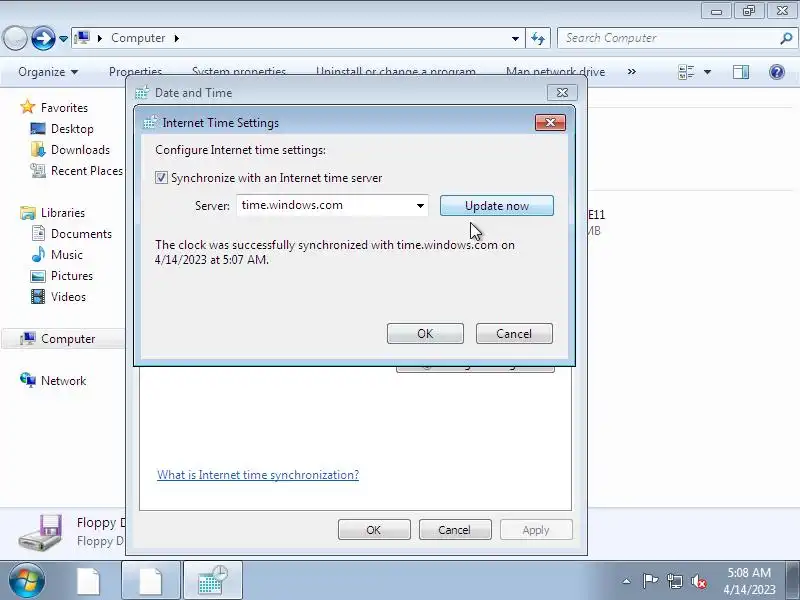Open Desktop in the navigation pane
This screenshot has width=800, height=600.
click(x=72, y=129)
